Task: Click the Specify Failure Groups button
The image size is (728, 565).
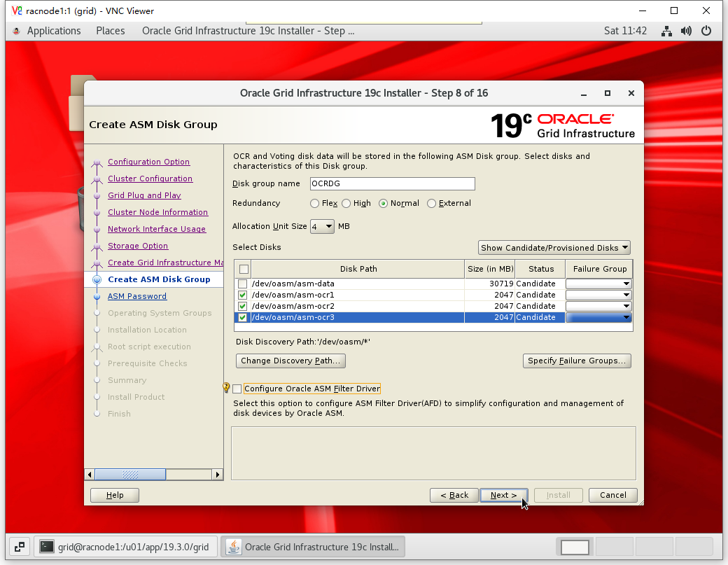Action: (577, 361)
